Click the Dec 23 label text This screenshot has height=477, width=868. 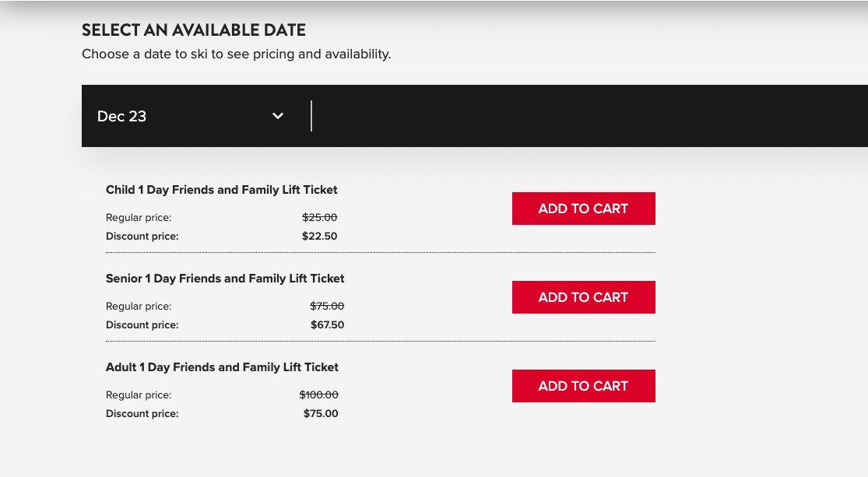pyautogui.click(x=121, y=116)
